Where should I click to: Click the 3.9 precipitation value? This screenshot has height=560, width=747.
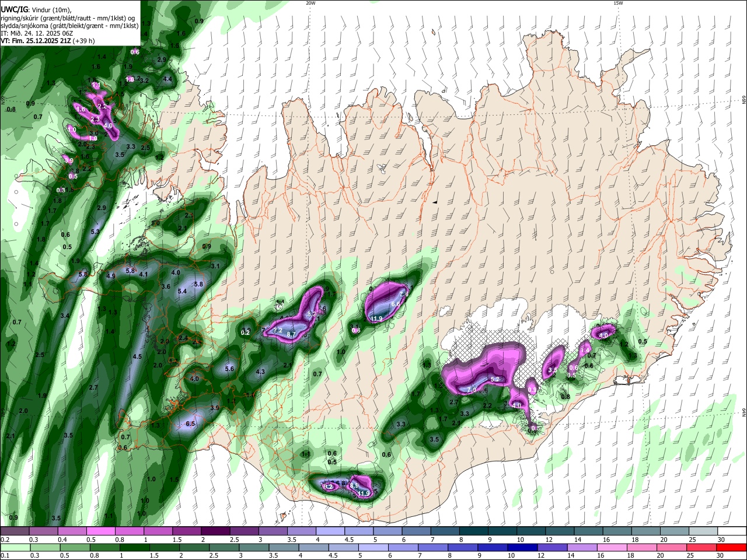215,408
